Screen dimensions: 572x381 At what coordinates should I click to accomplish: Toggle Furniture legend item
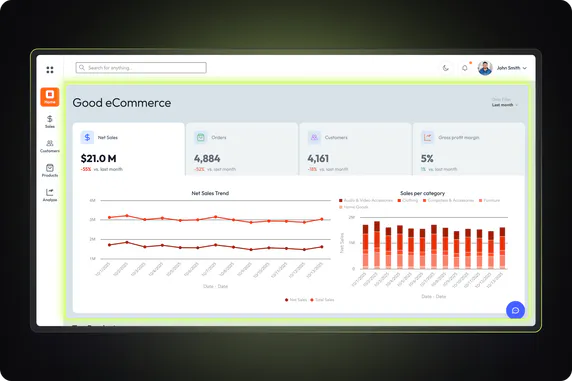point(490,200)
